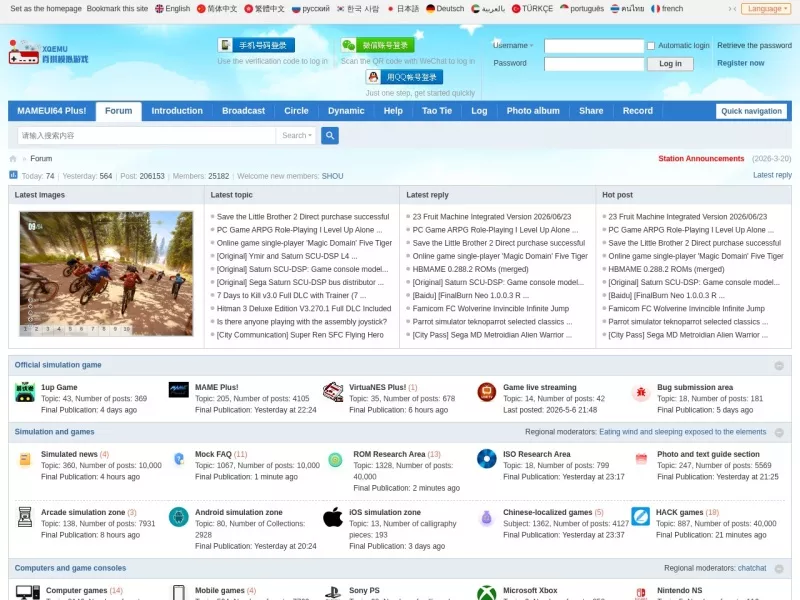Click the iOS simulation zone apple icon

(x=333, y=517)
